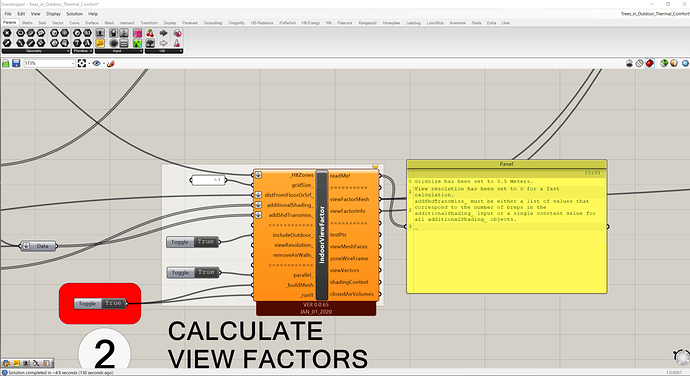Click the blue floppy disk Save icon
Image resolution: width=690 pixels, height=376 pixels.
[16, 63]
